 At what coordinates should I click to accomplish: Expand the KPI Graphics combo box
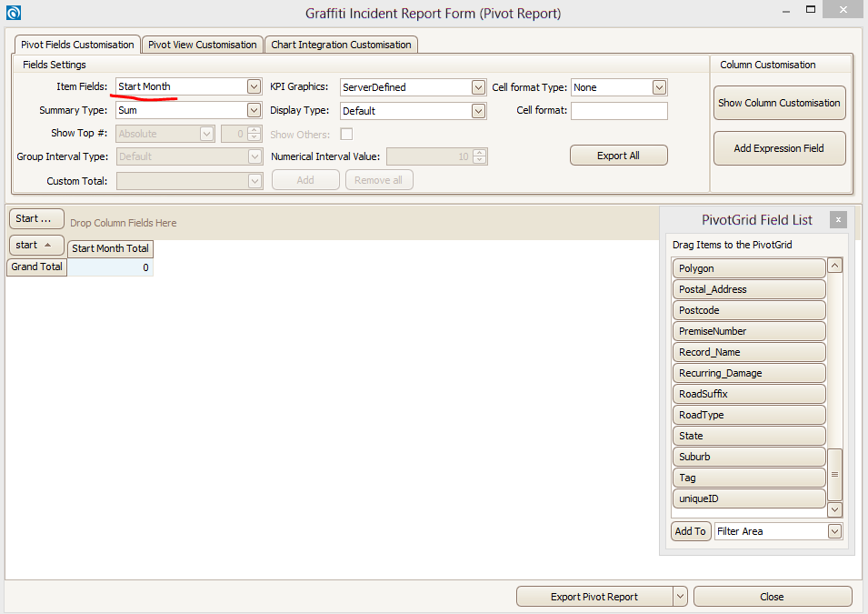pos(478,87)
